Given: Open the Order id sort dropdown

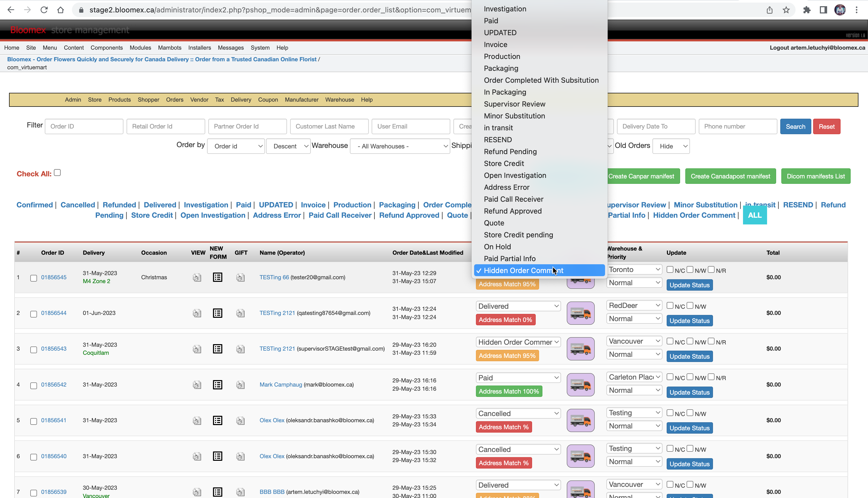Looking at the screenshot, I should tap(236, 146).
